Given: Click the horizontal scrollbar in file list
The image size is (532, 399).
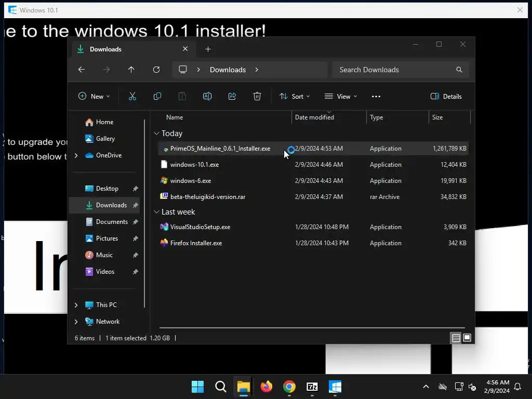Looking at the screenshot, I should point(312,328).
